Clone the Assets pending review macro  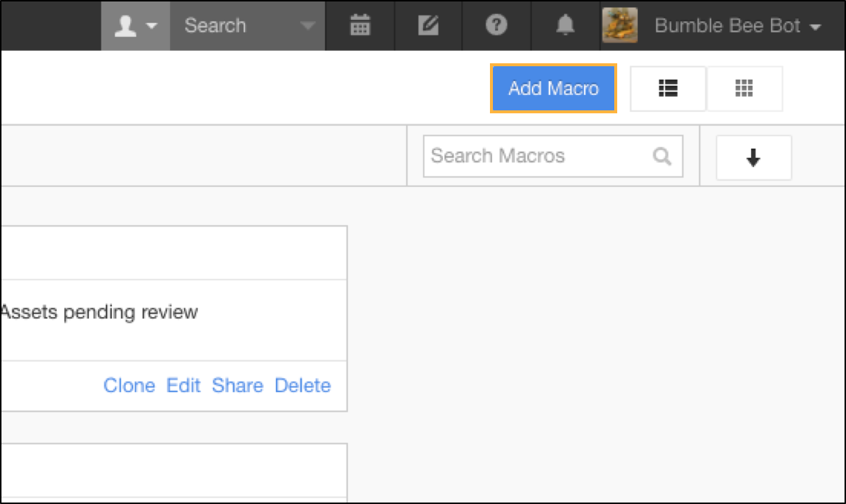[129, 386]
